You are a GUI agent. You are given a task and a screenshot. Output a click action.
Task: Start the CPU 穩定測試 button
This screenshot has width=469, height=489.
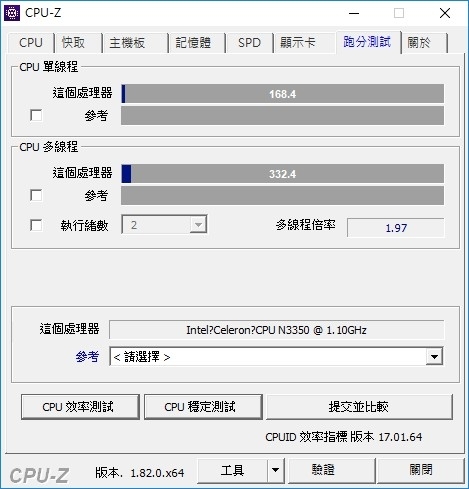pos(203,407)
